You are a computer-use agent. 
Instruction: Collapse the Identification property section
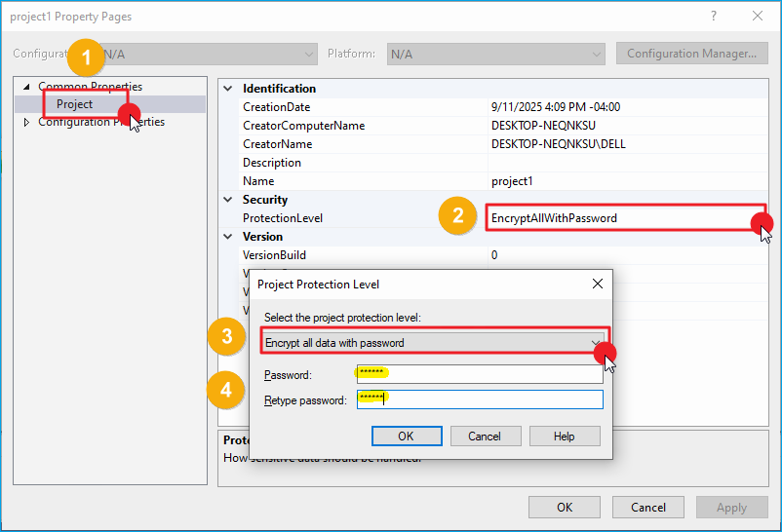click(228, 89)
